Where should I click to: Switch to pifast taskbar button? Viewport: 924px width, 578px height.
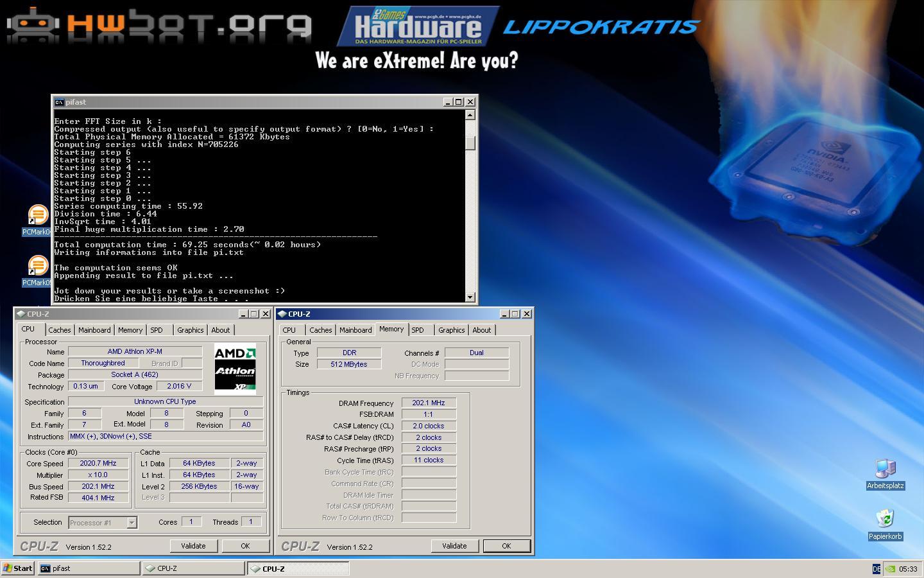(89, 568)
